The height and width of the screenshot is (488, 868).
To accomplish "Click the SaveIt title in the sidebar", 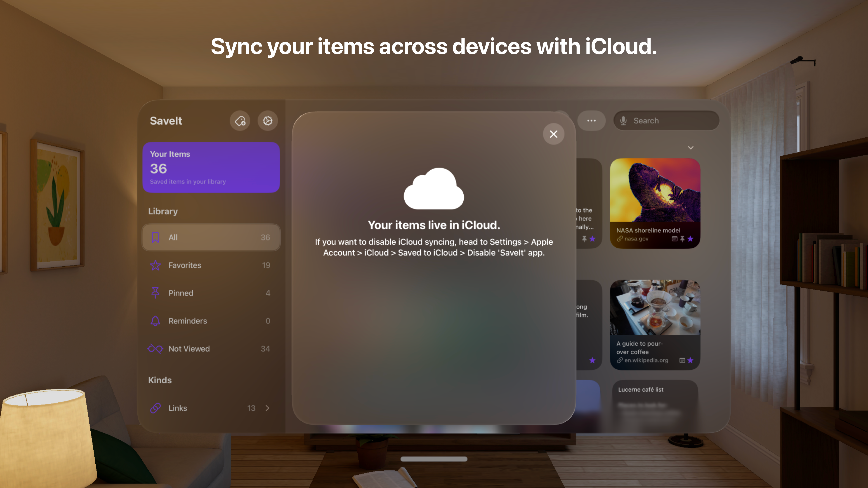I will click(x=166, y=121).
